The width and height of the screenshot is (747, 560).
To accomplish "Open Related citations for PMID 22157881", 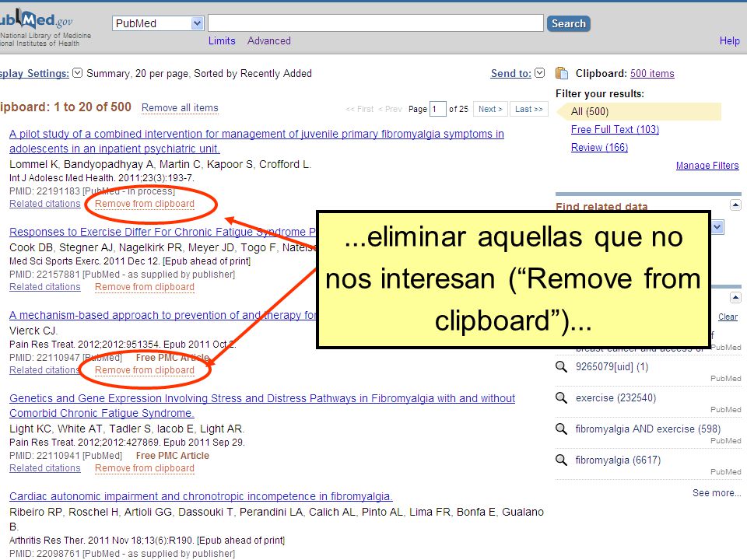I will pyautogui.click(x=45, y=287).
